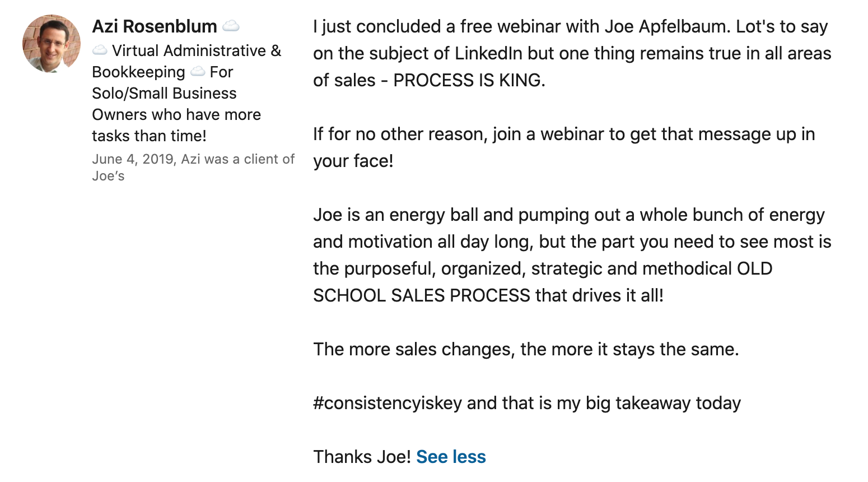The height and width of the screenshot is (482, 868).
Task: Click the name "Joe Apfelbaum" in the recommendation
Action: 665,26
